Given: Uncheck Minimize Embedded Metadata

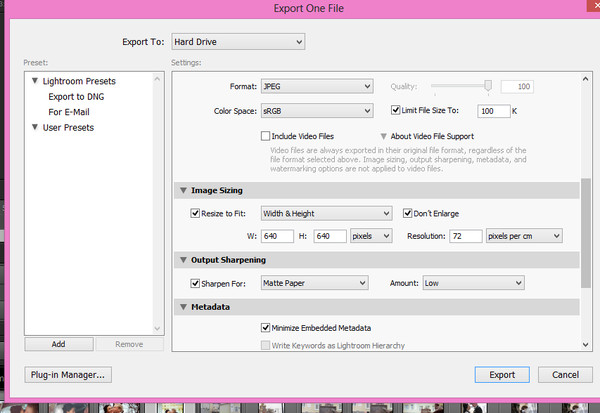Looking at the screenshot, I should point(265,328).
